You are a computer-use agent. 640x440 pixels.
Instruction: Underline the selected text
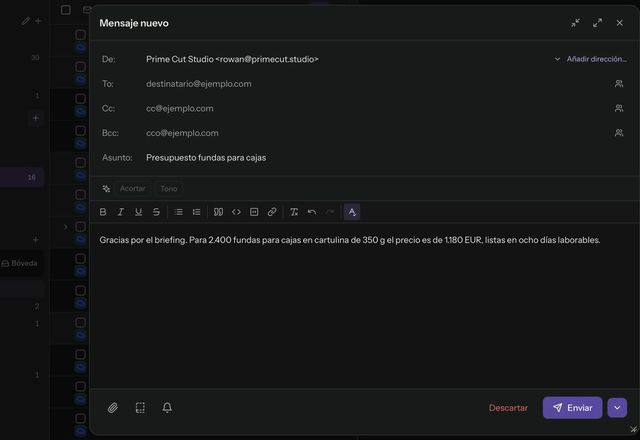pos(138,212)
